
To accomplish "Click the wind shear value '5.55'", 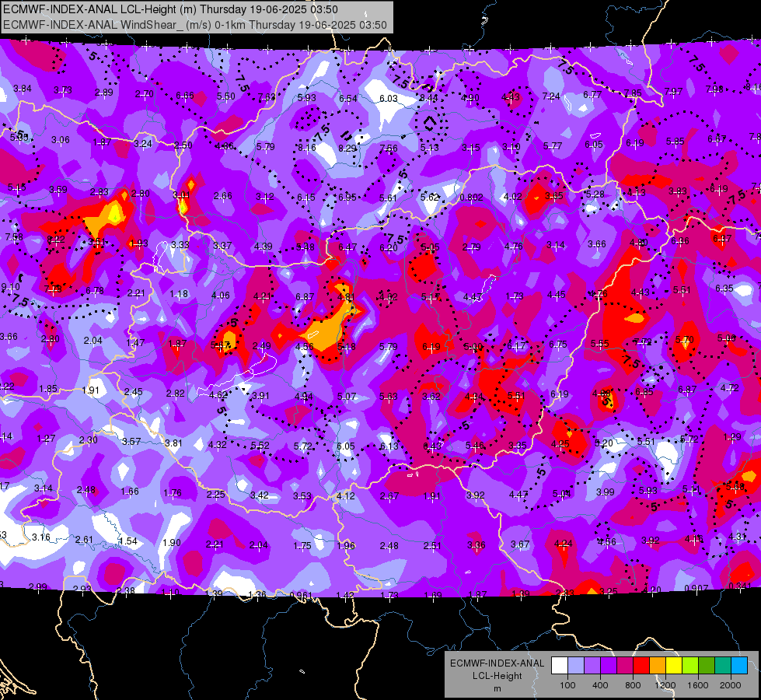I will coord(600,344).
